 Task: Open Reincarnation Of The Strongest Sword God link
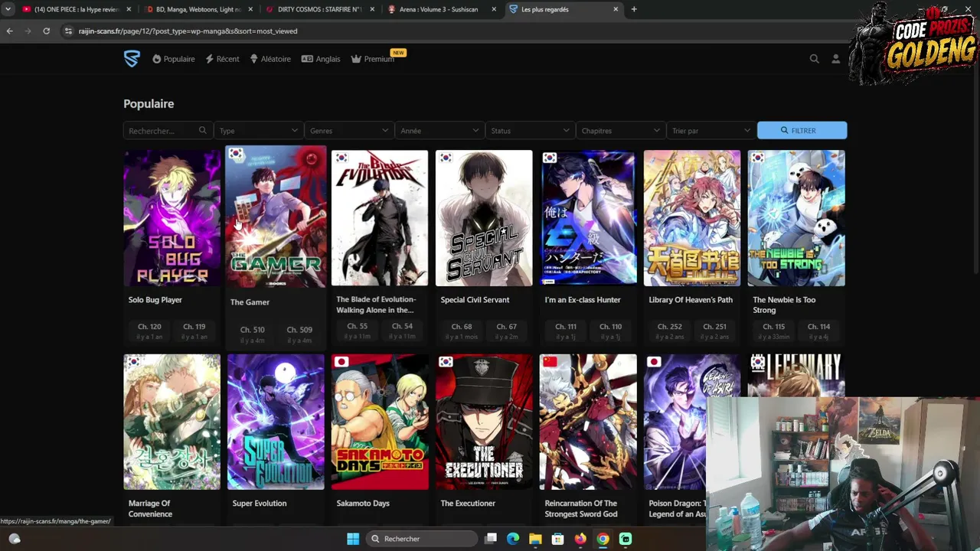click(581, 509)
